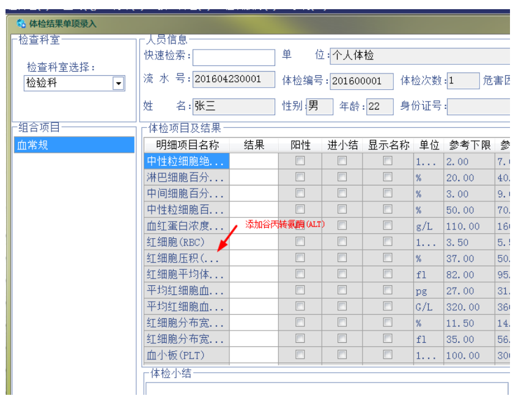Click the 年龄 field showing 22
Image resolution: width=532 pixels, height=404 pixels.
[380, 107]
